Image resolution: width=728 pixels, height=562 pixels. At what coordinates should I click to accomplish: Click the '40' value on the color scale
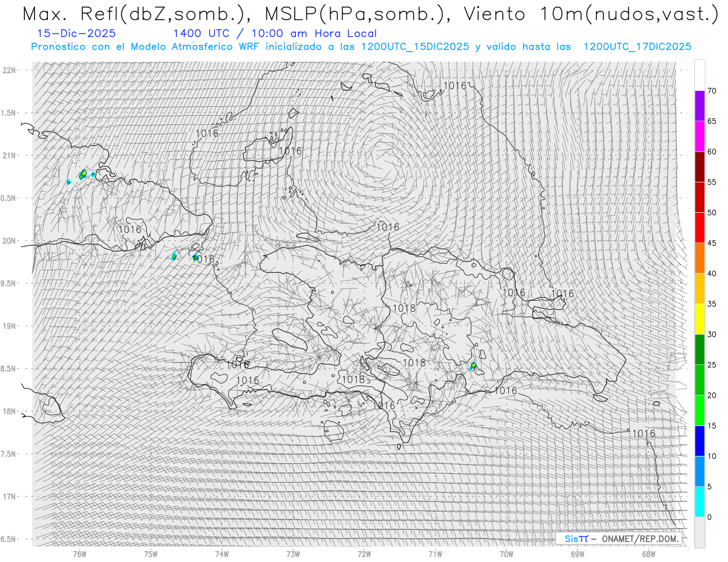pyautogui.click(x=712, y=273)
